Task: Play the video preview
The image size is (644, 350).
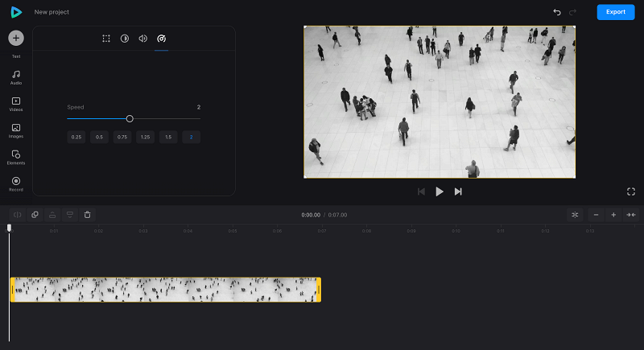Action: click(x=440, y=191)
